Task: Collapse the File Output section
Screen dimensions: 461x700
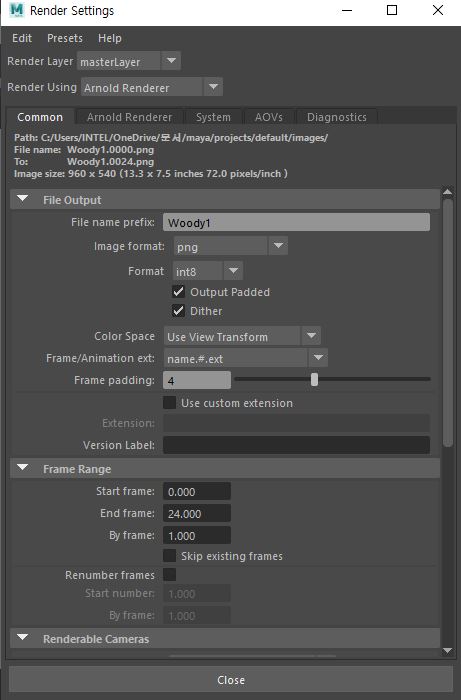Action: (x=22, y=199)
